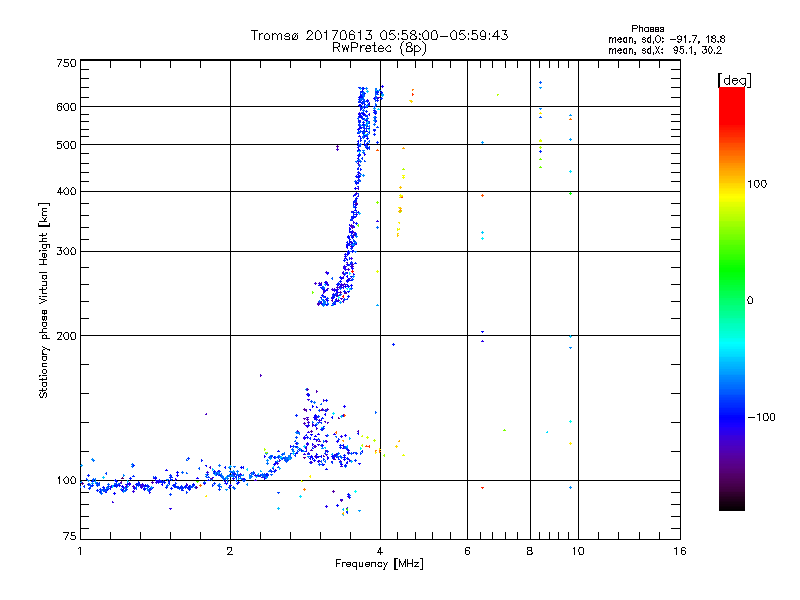Click the y-axis tick label '75'
The height and width of the screenshot is (600, 800).
pos(70,536)
